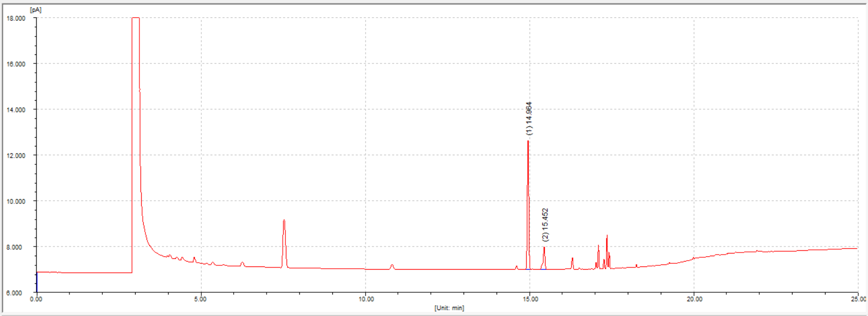This screenshot has height=316, width=868.
Task: Click the isolated peak near 16.3 minutes
Action: (572, 259)
